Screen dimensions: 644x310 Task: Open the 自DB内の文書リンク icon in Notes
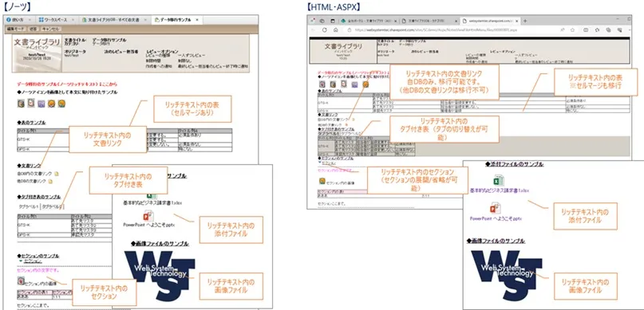[x=57, y=174]
